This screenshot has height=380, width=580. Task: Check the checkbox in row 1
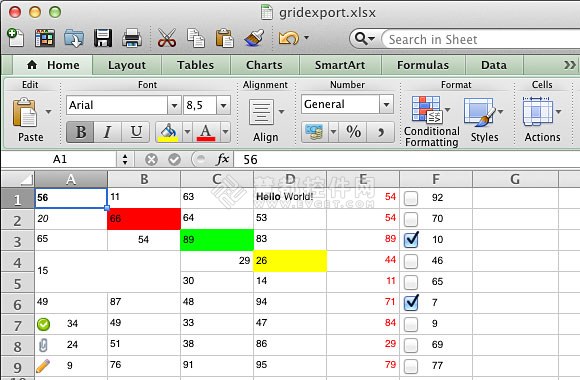click(x=411, y=198)
